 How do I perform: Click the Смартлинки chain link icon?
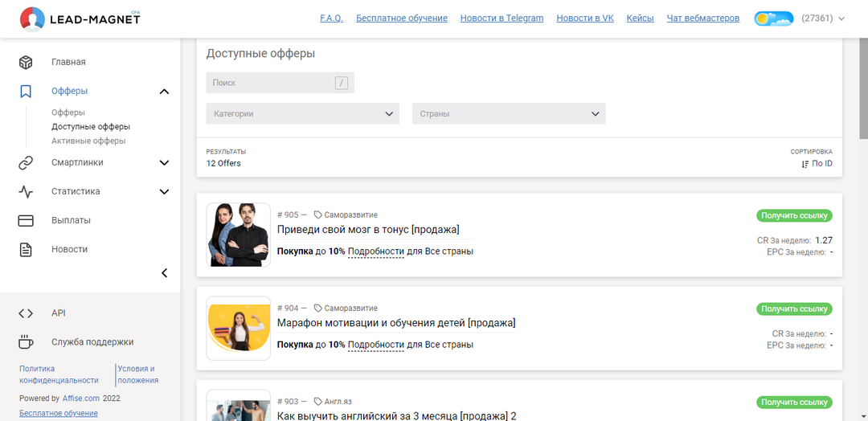click(x=26, y=162)
